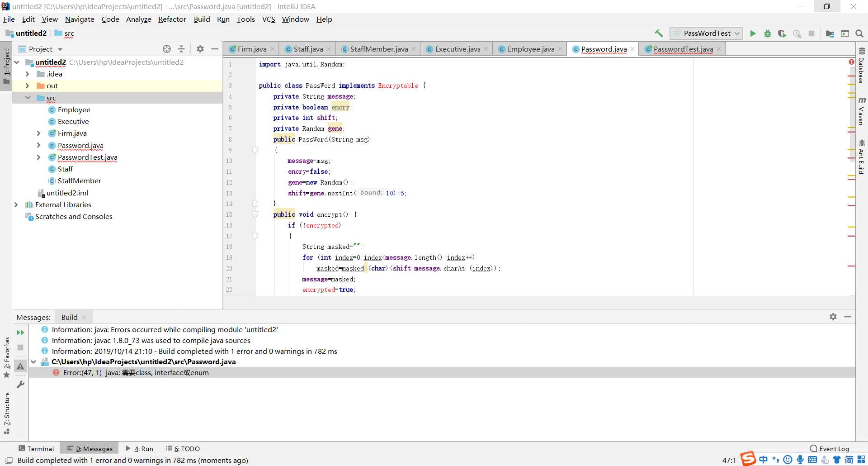
Task: Click the Stop process square icon
Action: click(811, 33)
